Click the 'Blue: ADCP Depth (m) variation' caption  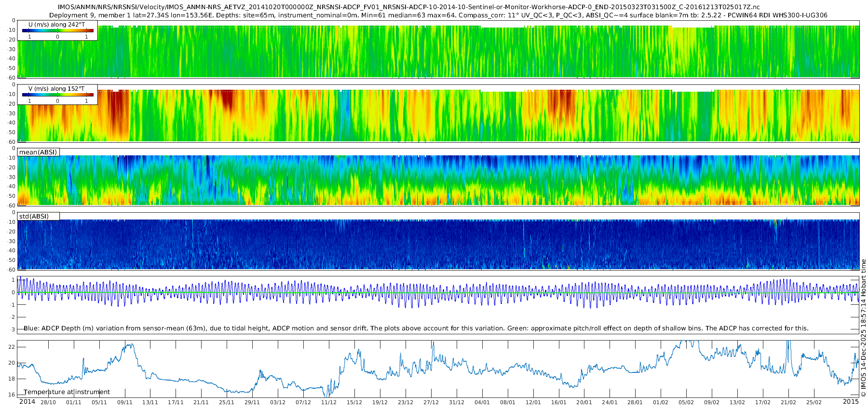click(x=416, y=328)
